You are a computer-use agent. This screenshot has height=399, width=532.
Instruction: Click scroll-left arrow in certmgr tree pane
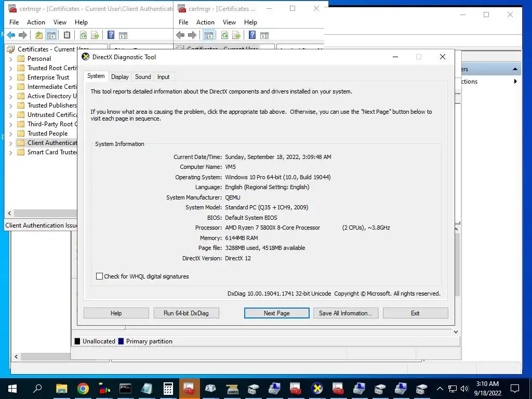coord(9,213)
